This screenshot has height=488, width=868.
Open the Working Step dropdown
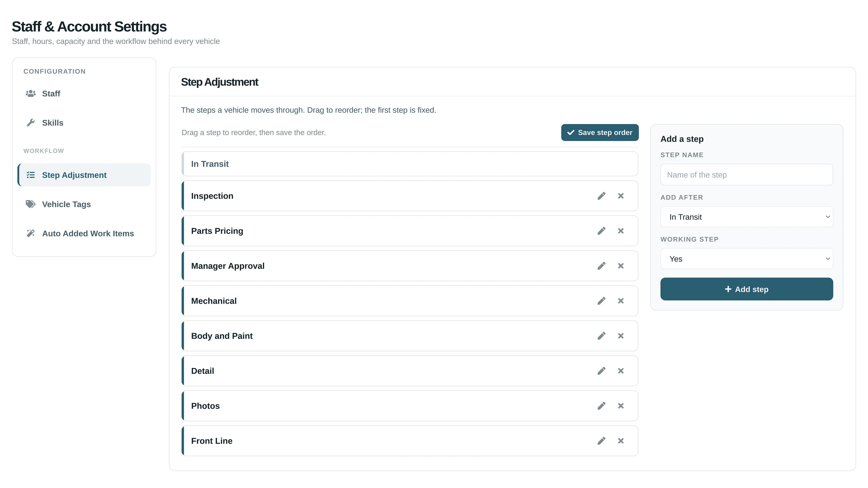click(x=747, y=259)
